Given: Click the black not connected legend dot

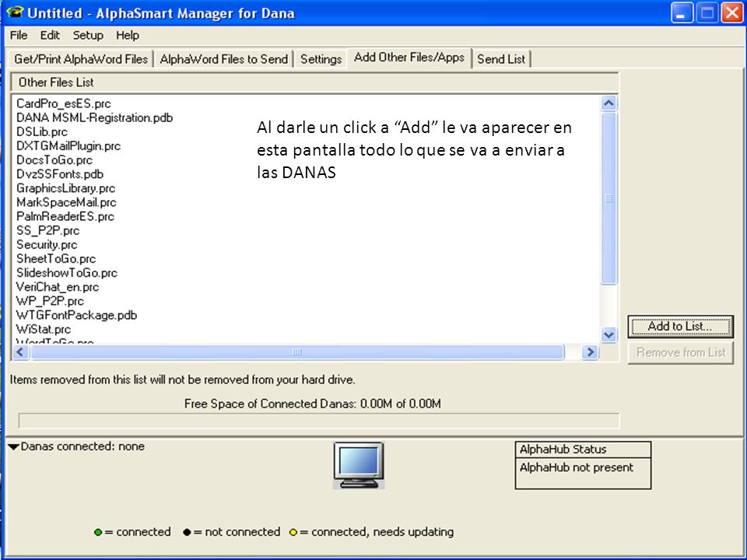Looking at the screenshot, I should click(x=187, y=532).
